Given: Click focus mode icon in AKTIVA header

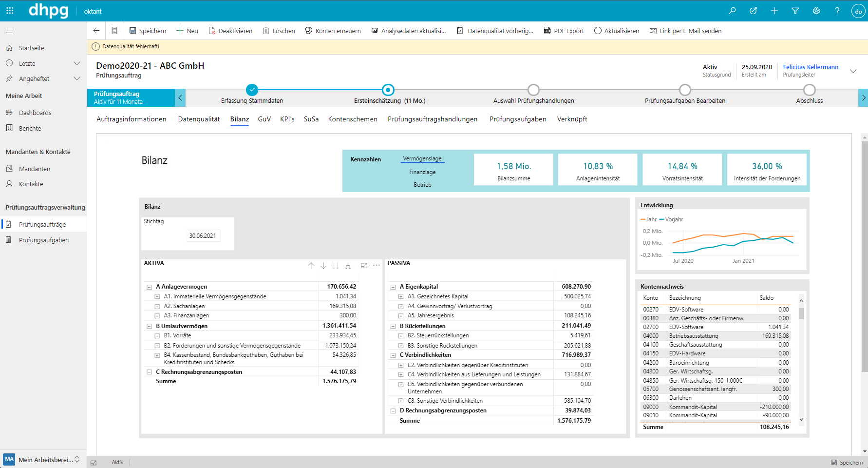Looking at the screenshot, I should [x=364, y=266].
